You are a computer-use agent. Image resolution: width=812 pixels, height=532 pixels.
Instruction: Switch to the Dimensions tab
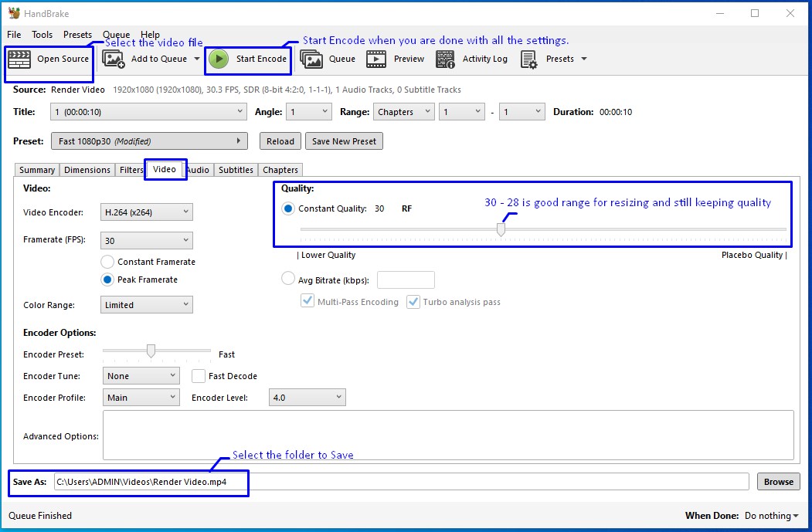(x=87, y=170)
